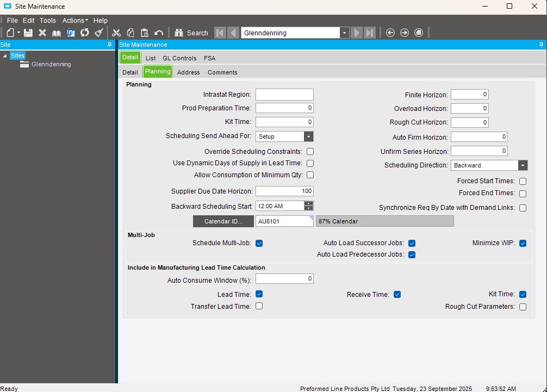Enable Override Scheduling Constraints checkbox
This screenshot has width=547, height=392.
point(310,152)
